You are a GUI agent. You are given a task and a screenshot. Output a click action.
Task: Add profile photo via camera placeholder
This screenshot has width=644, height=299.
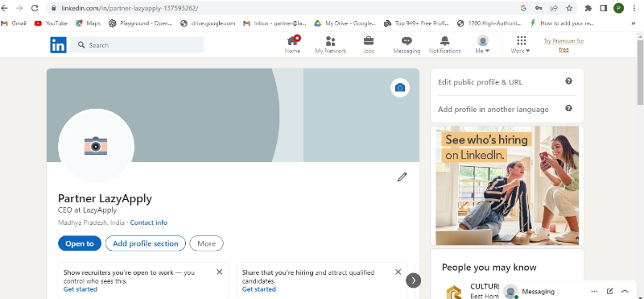[96, 146]
